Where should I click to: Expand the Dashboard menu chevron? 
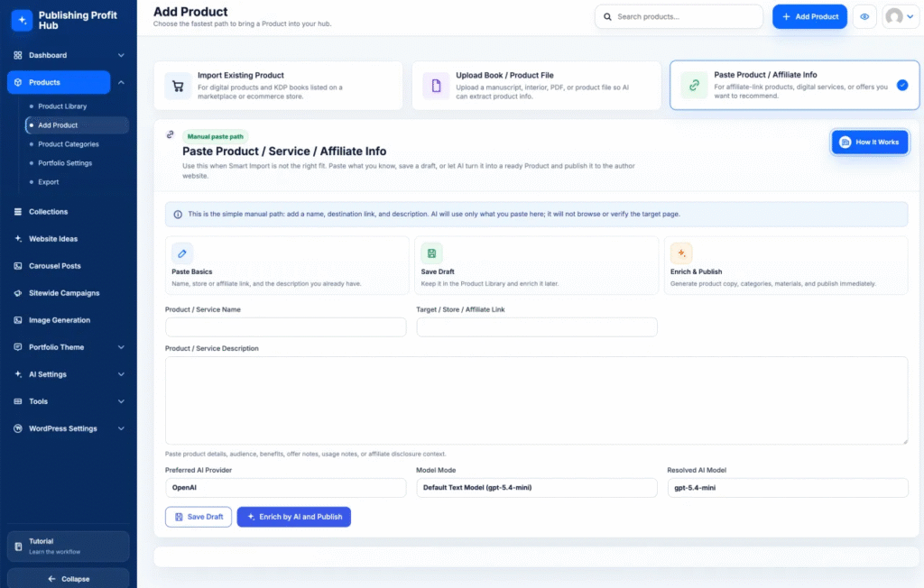(x=121, y=55)
